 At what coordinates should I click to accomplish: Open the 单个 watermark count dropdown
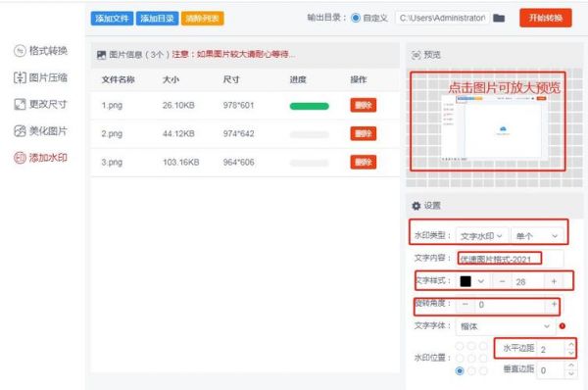537,236
